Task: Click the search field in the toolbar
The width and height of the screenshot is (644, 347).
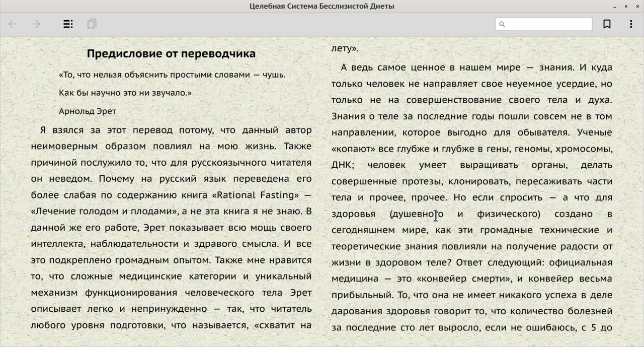Action: click(x=543, y=24)
